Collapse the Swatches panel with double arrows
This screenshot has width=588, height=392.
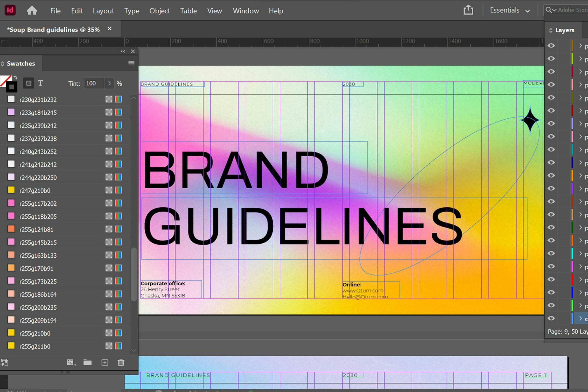[123, 51]
